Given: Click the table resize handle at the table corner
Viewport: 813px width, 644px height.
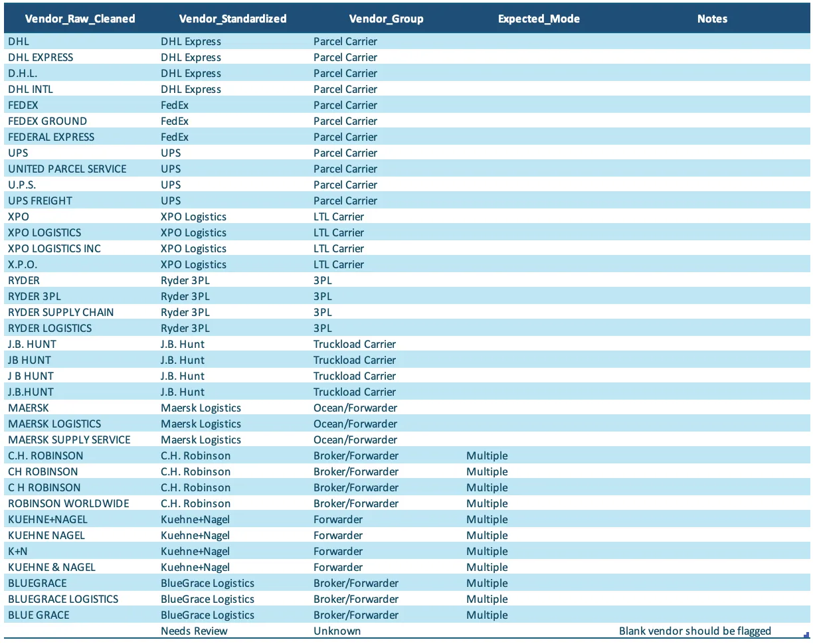Looking at the screenshot, I should coord(806,635).
